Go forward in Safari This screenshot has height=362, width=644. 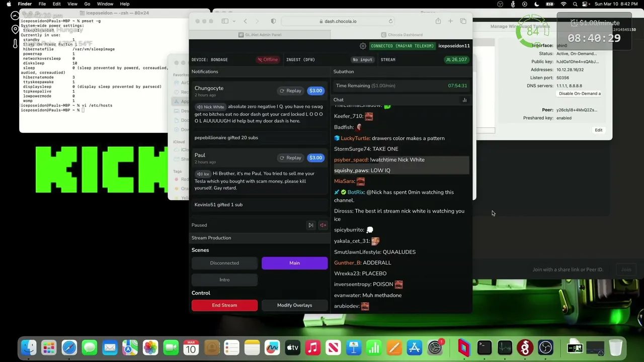[x=257, y=21]
